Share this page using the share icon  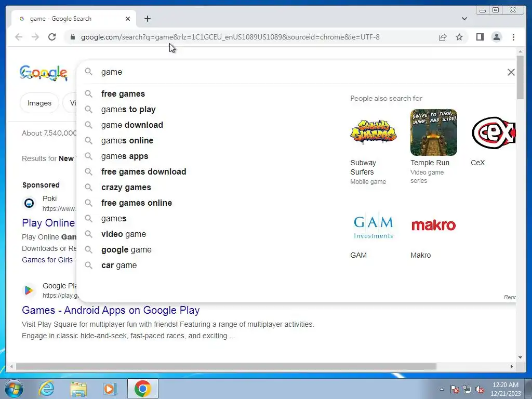coord(443,37)
